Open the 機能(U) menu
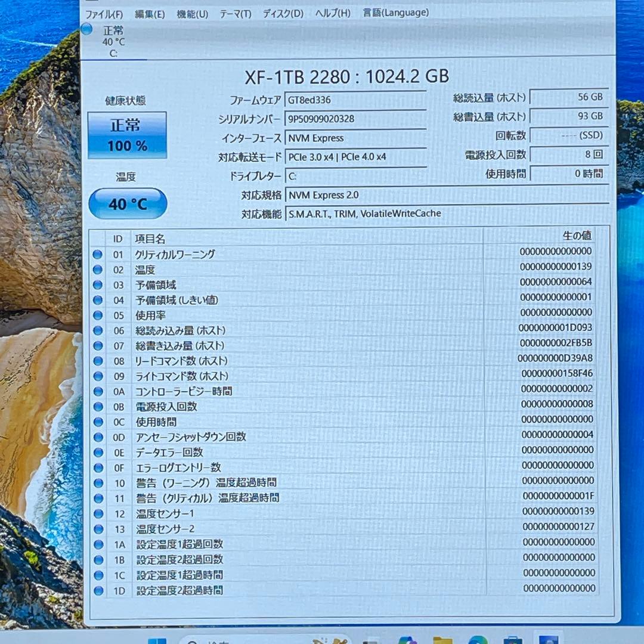The image size is (644, 644). [191, 13]
